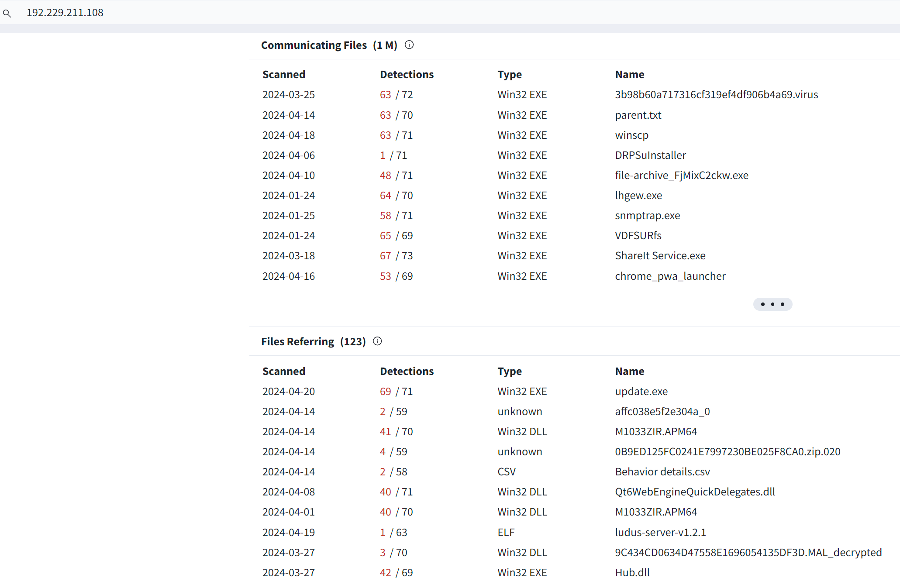900x588 pixels.
Task: Click the 2024-04-19 scanned date
Action: tap(288, 533)
